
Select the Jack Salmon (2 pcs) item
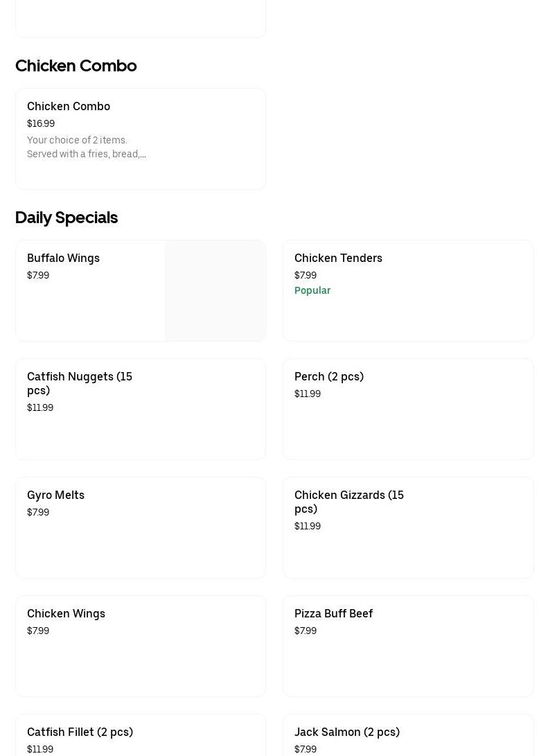point(408,735)
